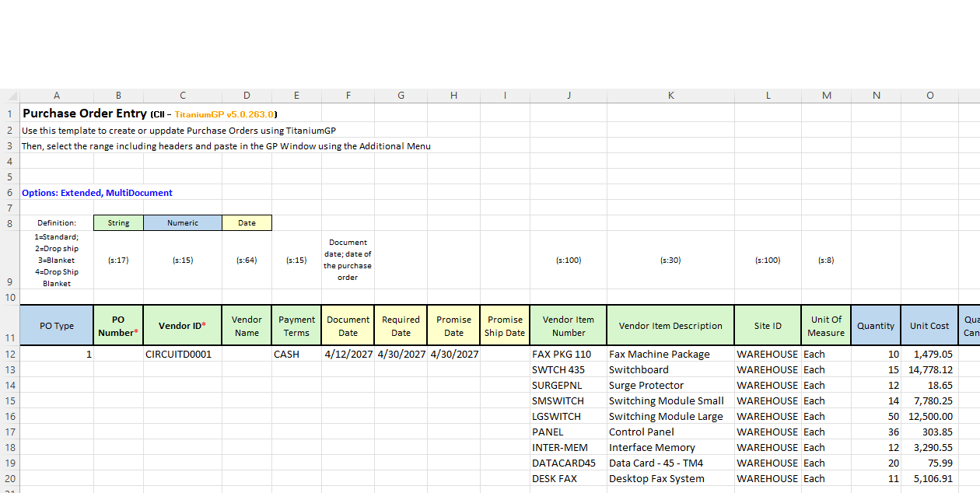This screenshot has width=980, height=493.
Task: Click the 12,500.00 unit cost cell
Action: coord(929,416)
